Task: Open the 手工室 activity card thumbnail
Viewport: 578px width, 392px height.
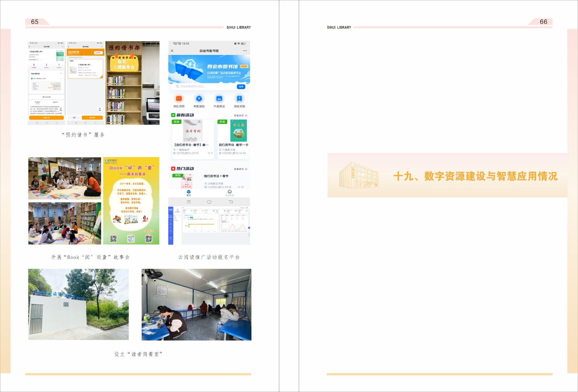Action: (238, 131)
